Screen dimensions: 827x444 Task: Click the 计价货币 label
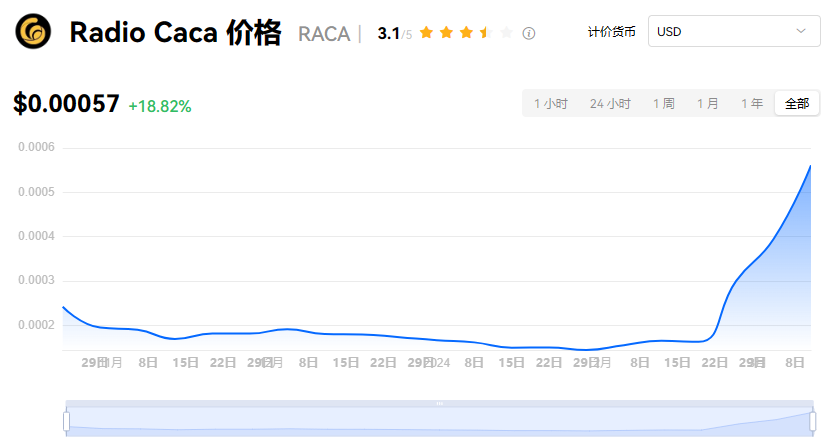611,32
